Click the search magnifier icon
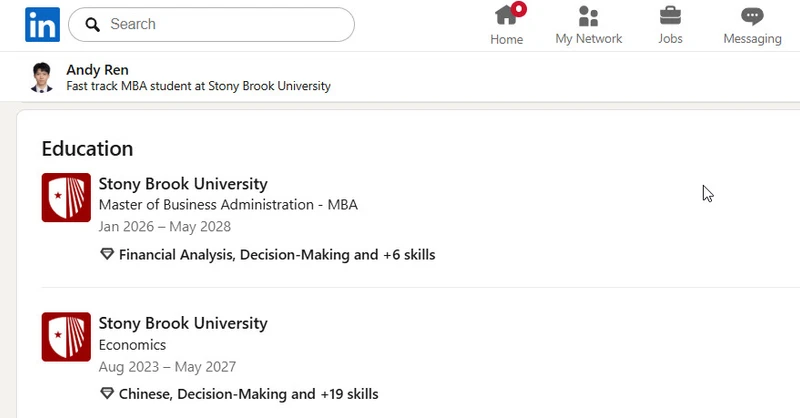800x418 pixels. click(x=92, y=24)
